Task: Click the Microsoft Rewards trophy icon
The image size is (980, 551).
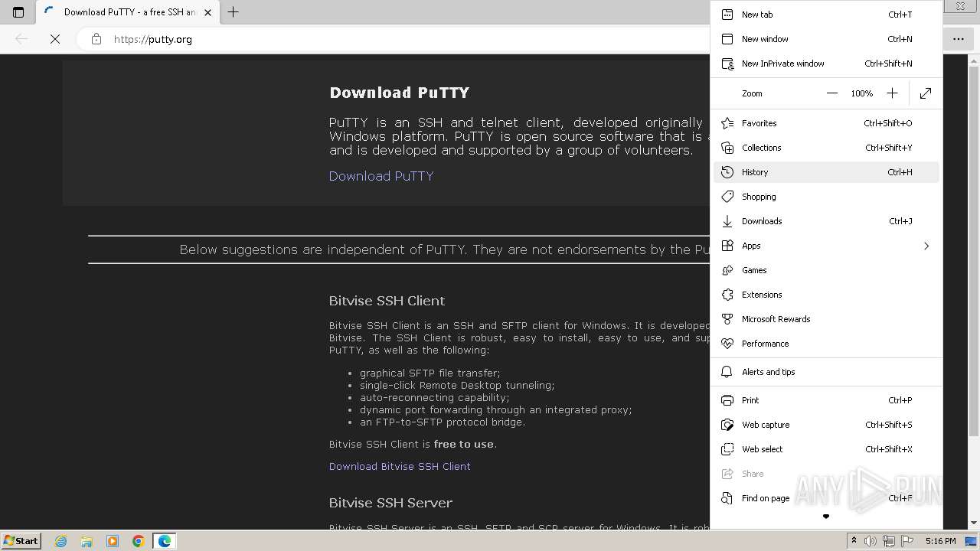Action: tap(727, 319)
